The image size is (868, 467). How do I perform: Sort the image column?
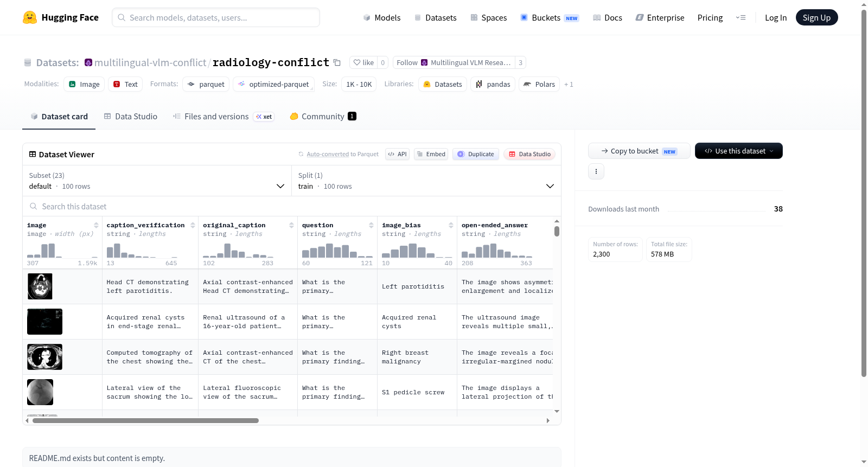tap(96, 225)
